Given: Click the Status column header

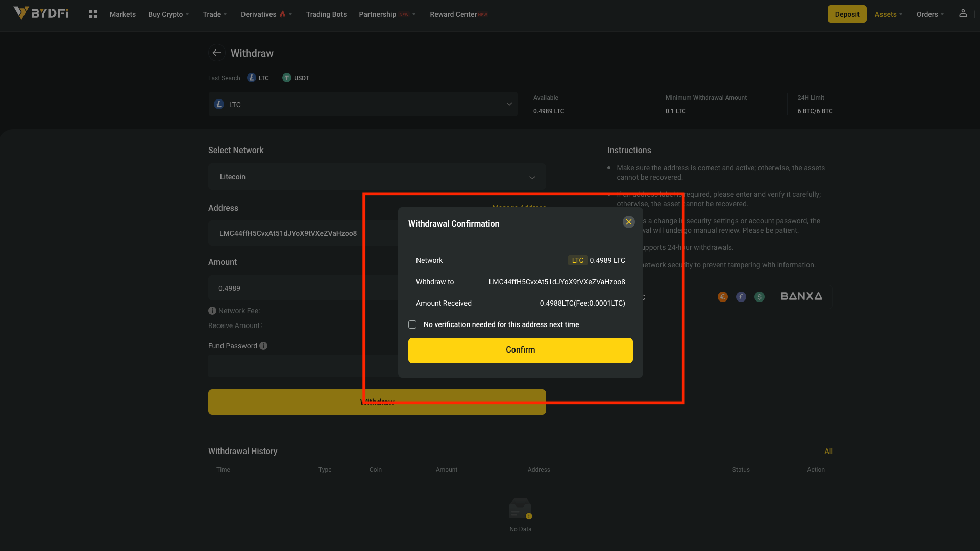Looking at the screenshot, I should [741, 470].
